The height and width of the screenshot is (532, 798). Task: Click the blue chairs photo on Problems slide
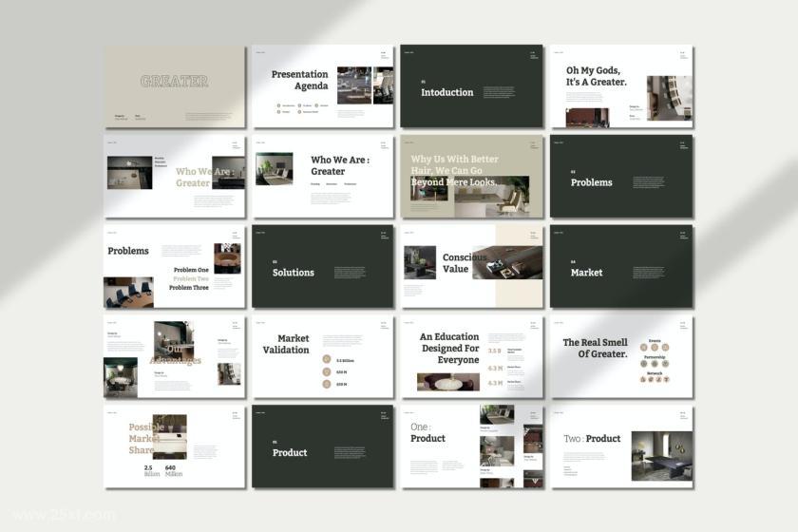(129, 293)
